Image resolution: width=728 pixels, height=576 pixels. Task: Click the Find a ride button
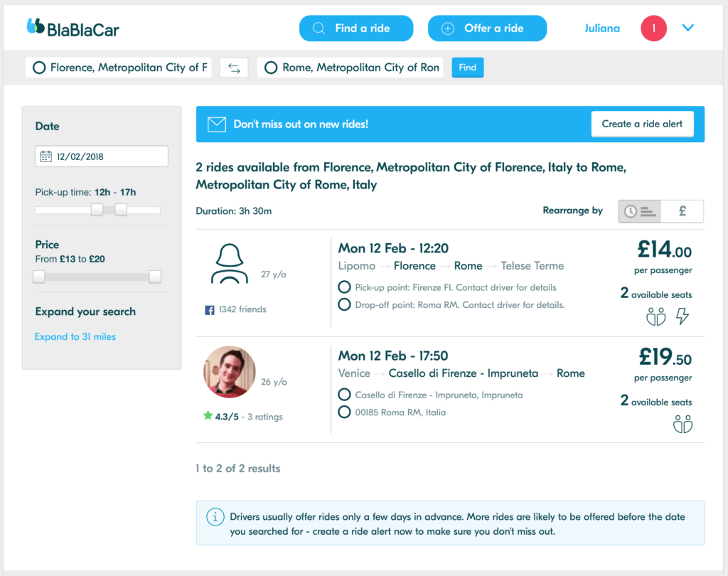click(356, 28)
